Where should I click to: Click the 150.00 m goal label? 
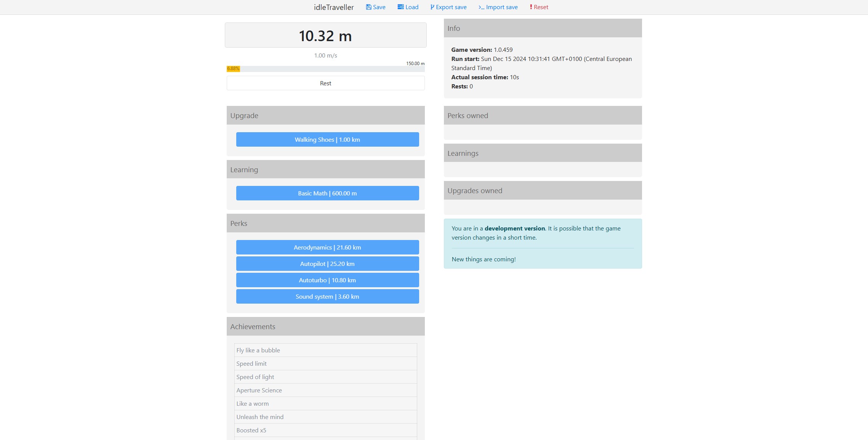tap(415, 63)
